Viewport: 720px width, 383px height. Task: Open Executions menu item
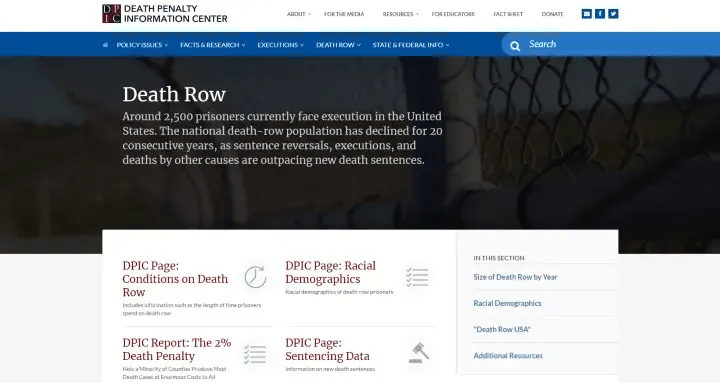tap(278, 45)
